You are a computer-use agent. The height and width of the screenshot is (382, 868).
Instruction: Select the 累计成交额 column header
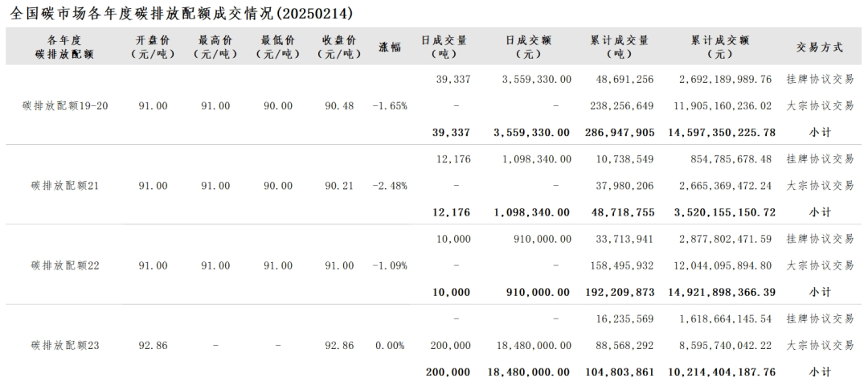coord(719,47)
